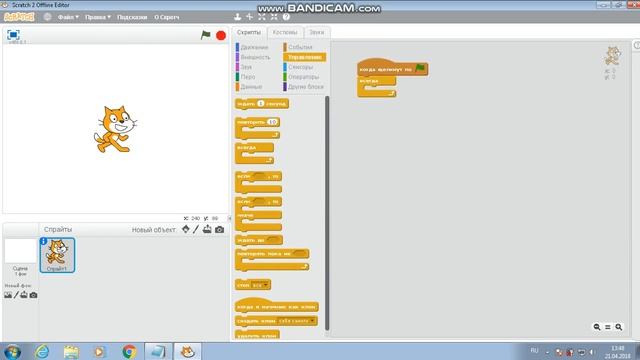Open the Правка menu
The image size is (640, 360).
pos(98,17)
